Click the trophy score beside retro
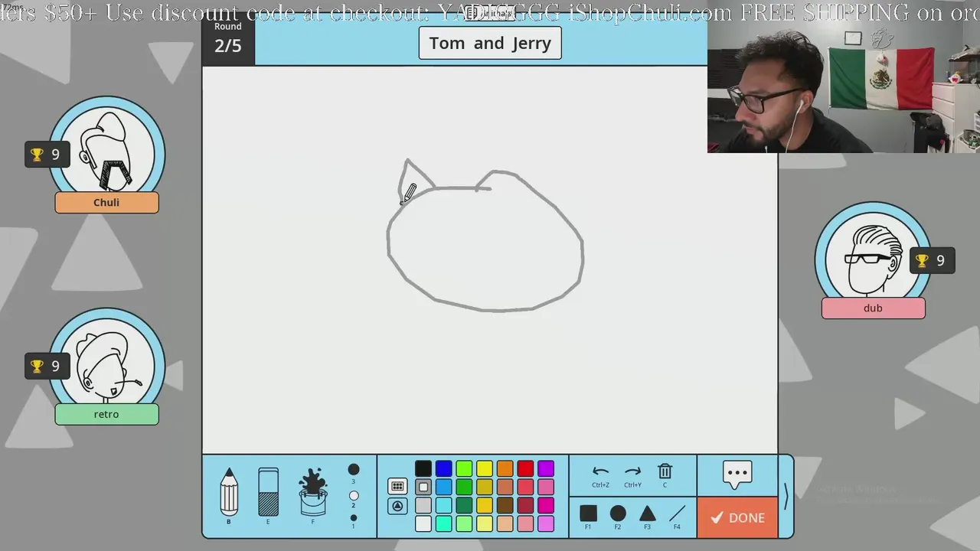980x551 pixels. 45,367
